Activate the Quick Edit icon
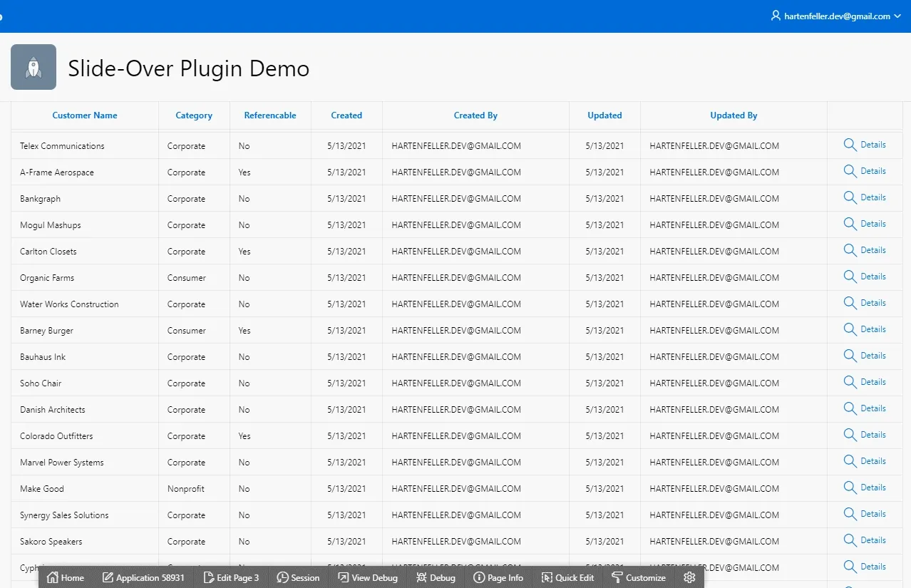The image size is (911, 588). [x=546, y=578]
